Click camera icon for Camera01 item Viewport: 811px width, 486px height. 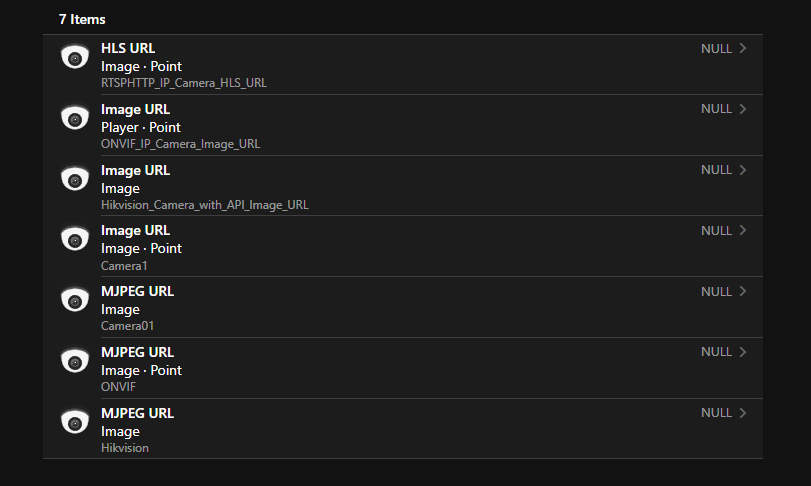point(75,300)
